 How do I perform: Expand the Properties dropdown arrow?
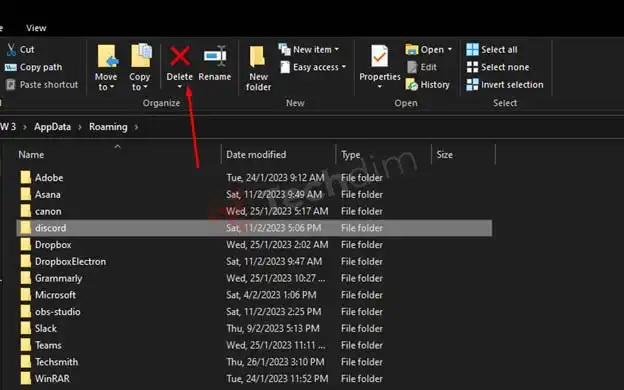[379, 87]
